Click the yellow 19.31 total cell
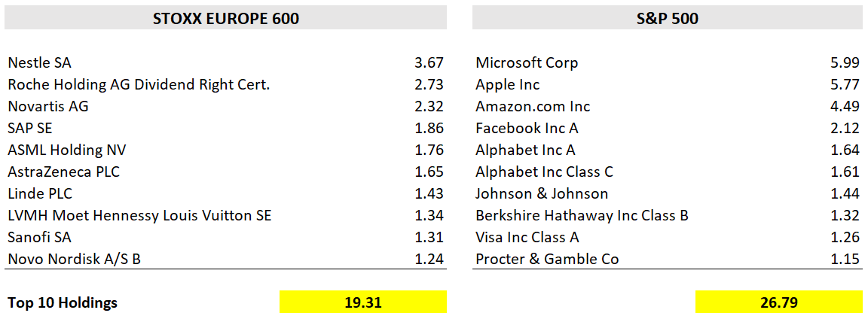The height and width of the screenshot is (319, 868). point(363,302)
